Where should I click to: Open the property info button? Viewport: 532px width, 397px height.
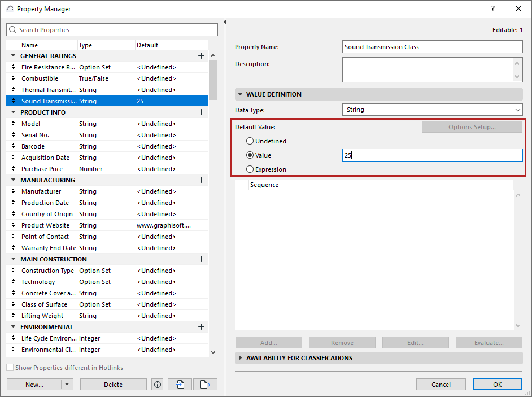[x=158, y=385]
